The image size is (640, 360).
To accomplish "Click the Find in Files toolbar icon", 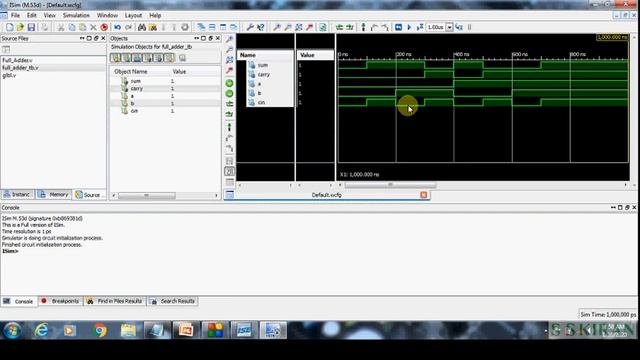I will click(x=153, y=27).
